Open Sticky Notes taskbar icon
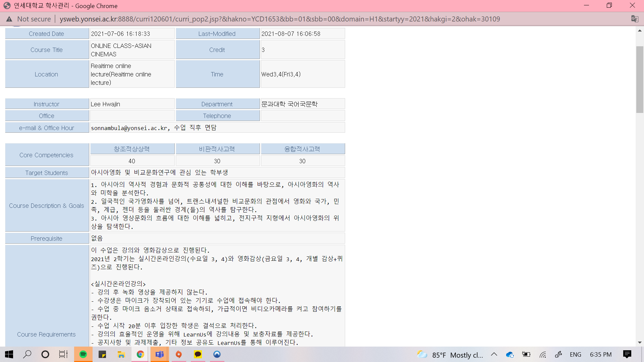 tap(102, 354)
